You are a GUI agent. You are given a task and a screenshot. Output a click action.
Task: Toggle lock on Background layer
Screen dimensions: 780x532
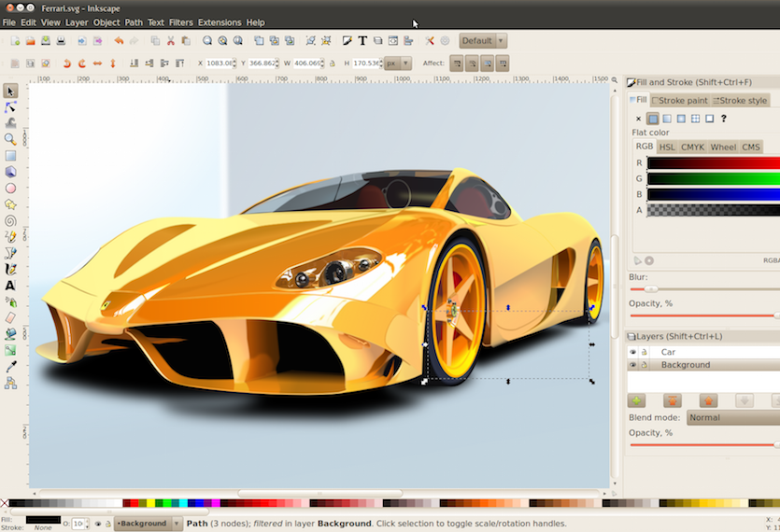click(x=645, y=364)
